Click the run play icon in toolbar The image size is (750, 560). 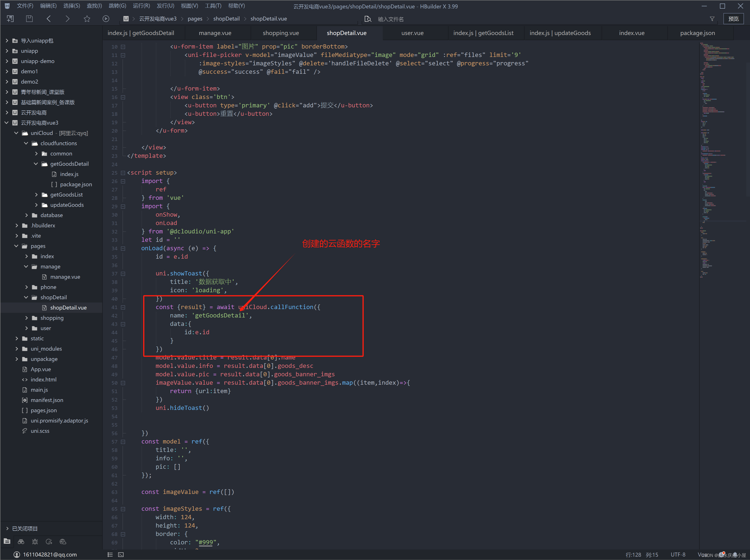(106, 19)
